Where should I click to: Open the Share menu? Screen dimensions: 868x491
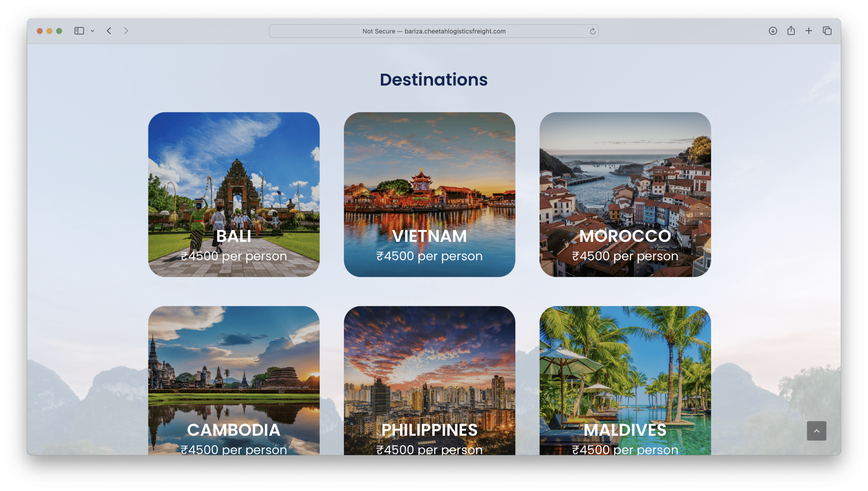pyautogui.click(x=791, y=31)
